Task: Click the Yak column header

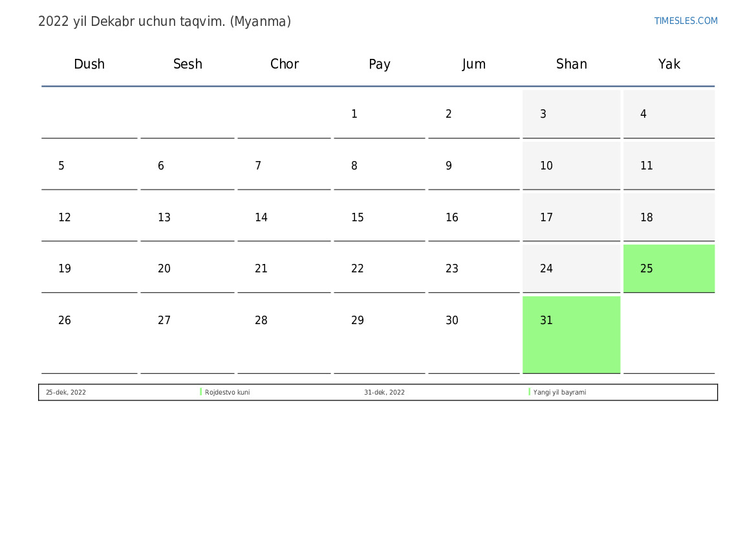Action: [x=669, y=64]
